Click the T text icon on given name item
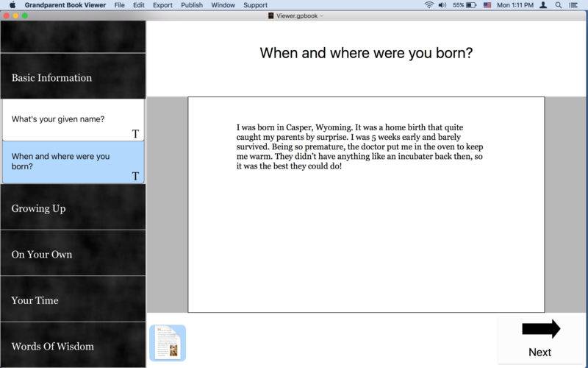The height and width of the screenshot is (368, 588). coord(135,134)
